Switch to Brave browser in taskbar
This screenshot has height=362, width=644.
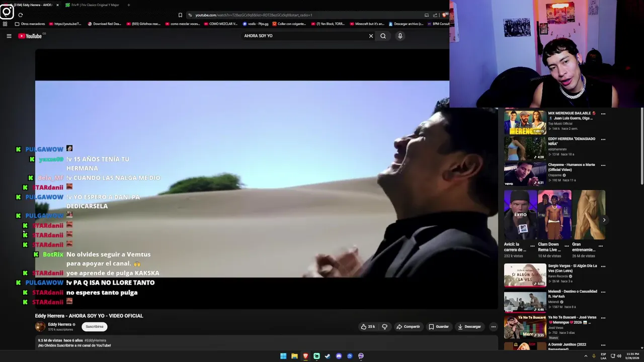tap(305, 356)
